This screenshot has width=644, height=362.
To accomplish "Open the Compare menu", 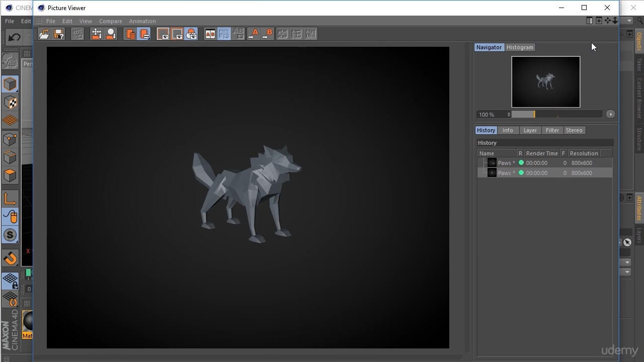I will [x=110, y=21].
